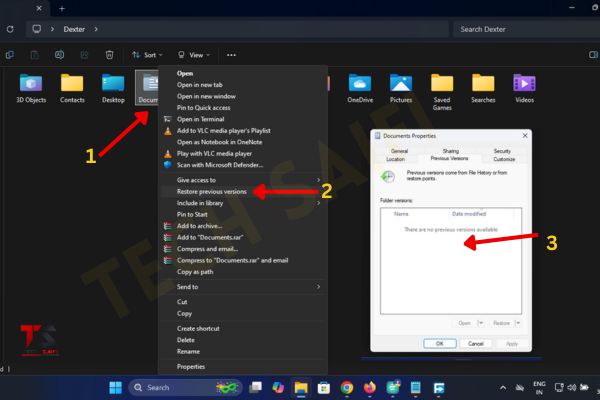The image size is (600, 400).
Task: Open Copilot from taskbar
Action: [278, 387]
